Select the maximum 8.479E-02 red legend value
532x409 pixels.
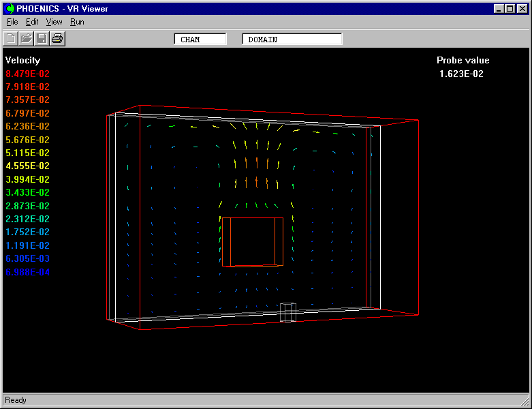coord(28,74)
